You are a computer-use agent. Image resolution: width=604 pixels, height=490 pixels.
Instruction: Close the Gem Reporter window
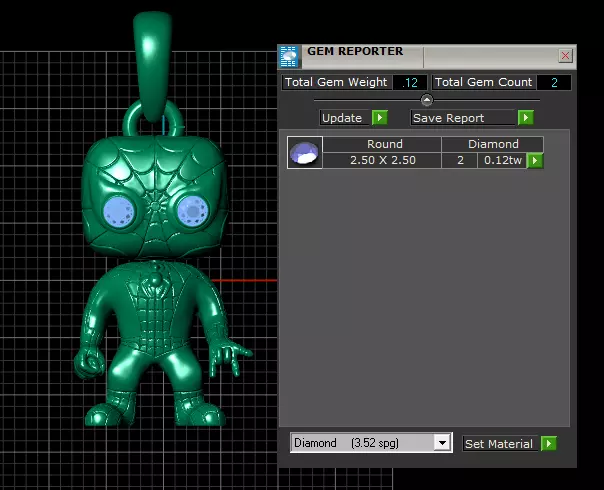(565, 55)
